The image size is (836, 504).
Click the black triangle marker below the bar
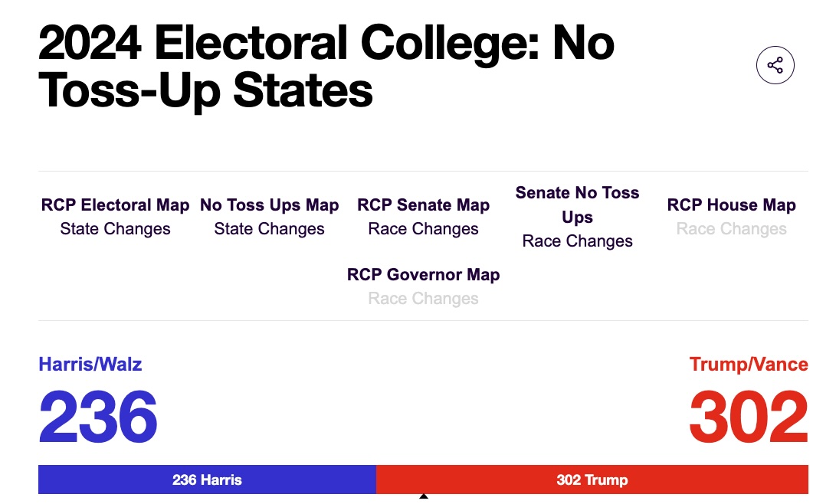423,498
